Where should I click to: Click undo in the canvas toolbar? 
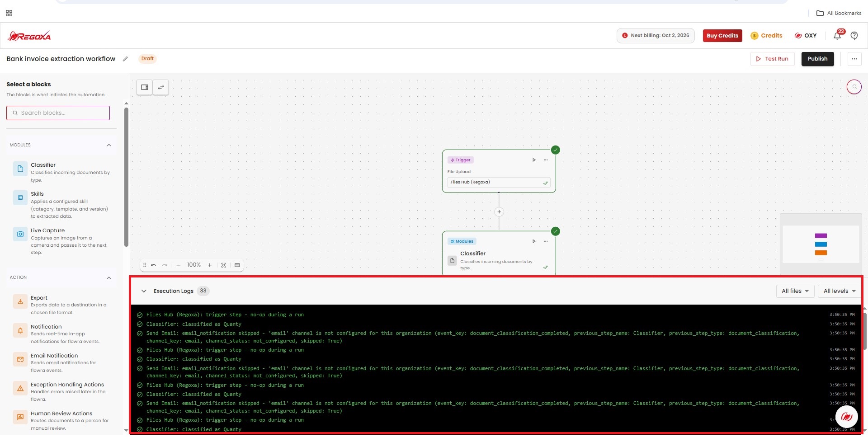154,265
